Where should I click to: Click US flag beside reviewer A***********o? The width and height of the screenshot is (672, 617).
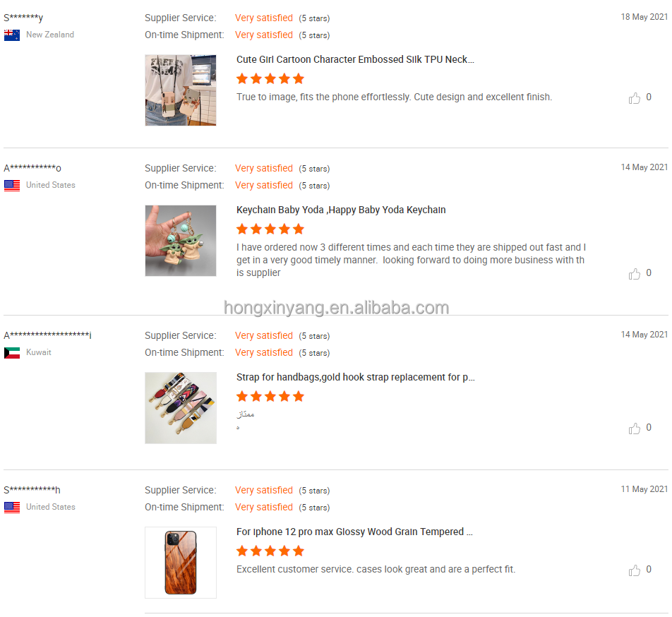(12, 185)
